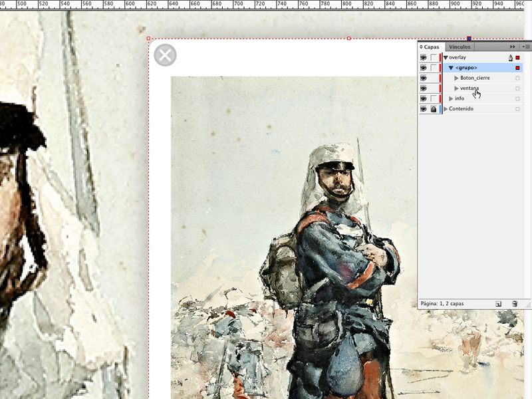532x399 pixels.
Task: Select info via its selection box
Action: pos(517,98)
